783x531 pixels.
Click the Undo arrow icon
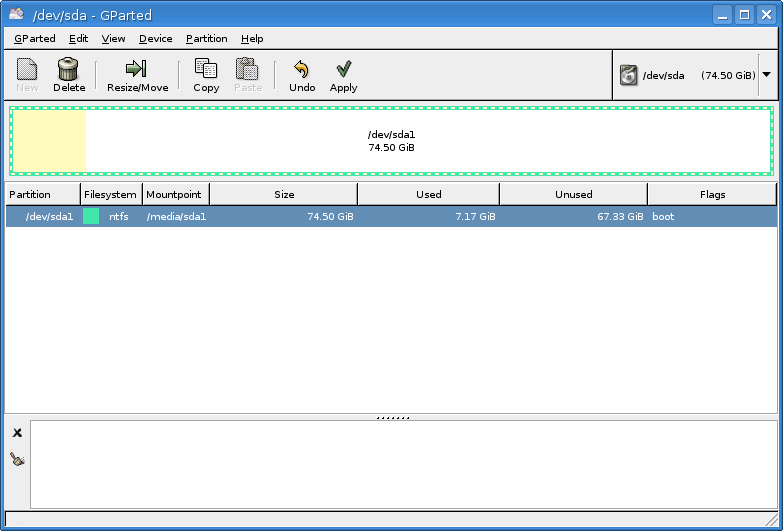point(301,69)
